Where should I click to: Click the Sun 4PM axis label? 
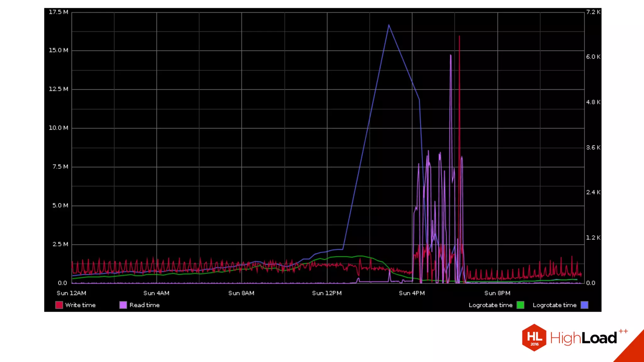(x=412, y=293)
